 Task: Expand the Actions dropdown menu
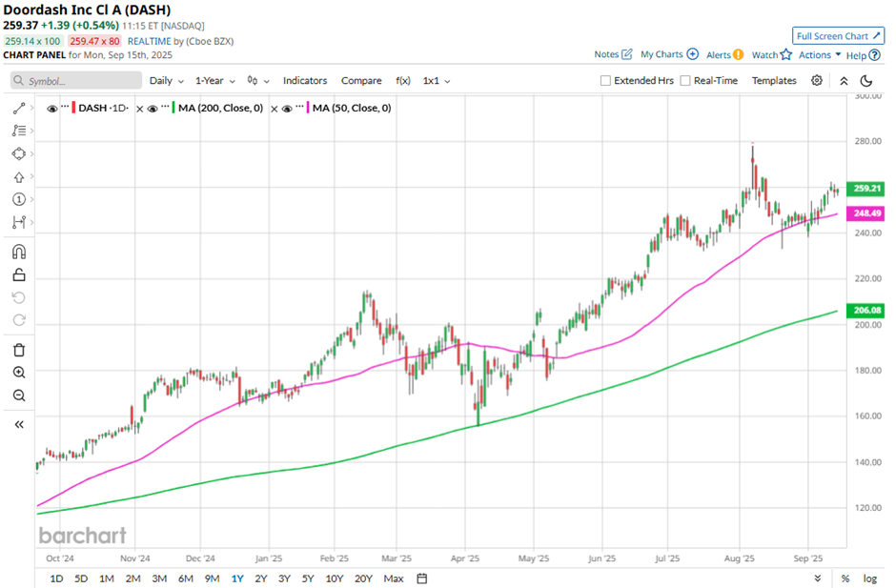(820, 54)
